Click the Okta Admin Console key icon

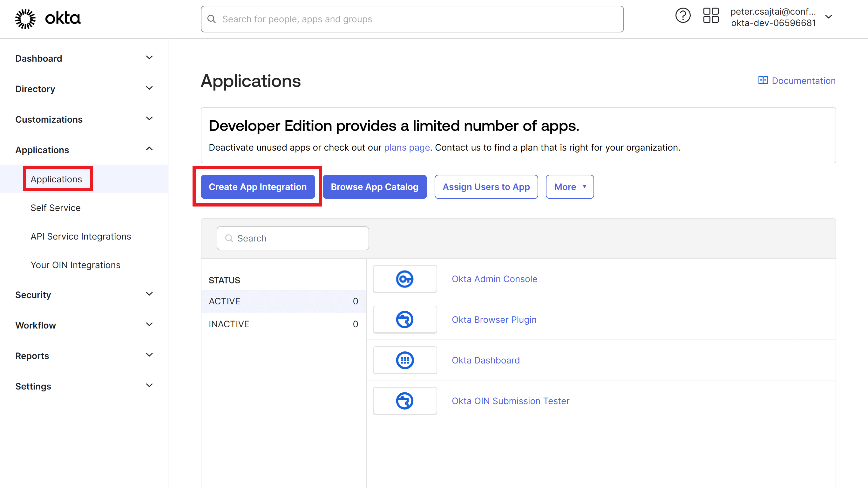(405, 278)
